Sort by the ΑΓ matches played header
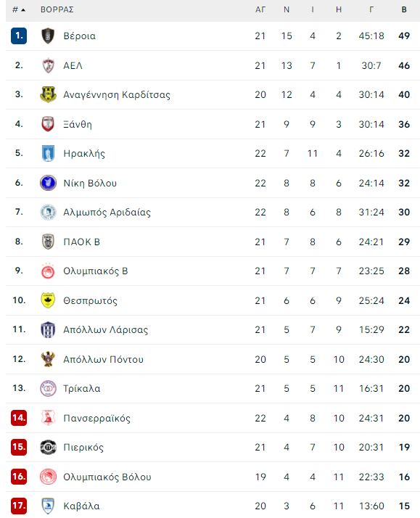Viewport: 420px width, 518px height. [260, 10]
